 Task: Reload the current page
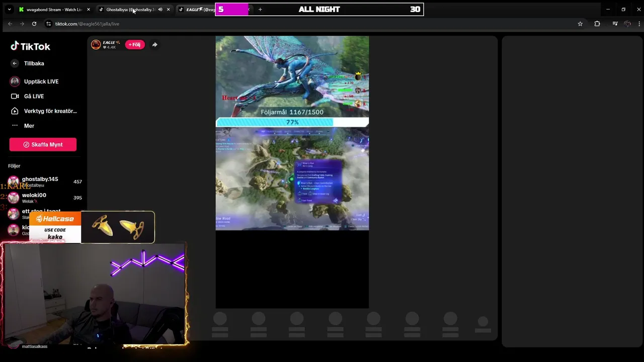pos(34,24)
